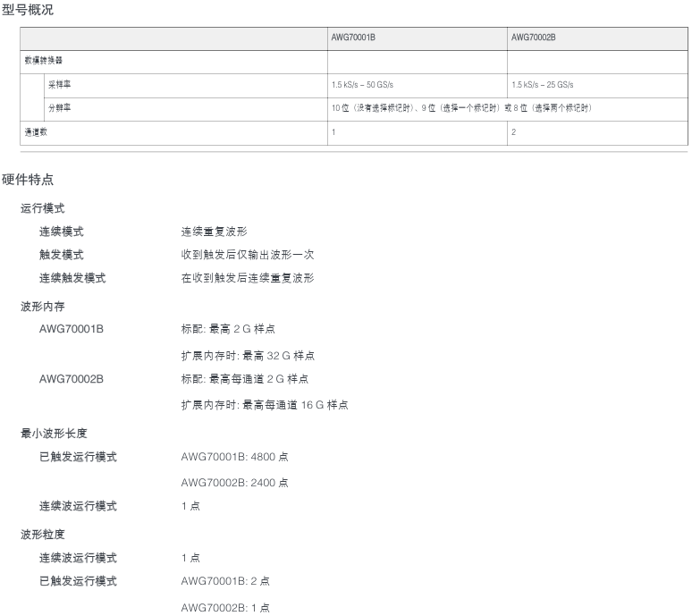Click the text 'AWG70002B: 1 点'
Image resolution: width=692 pixels, height=616 pixels.
225,608
